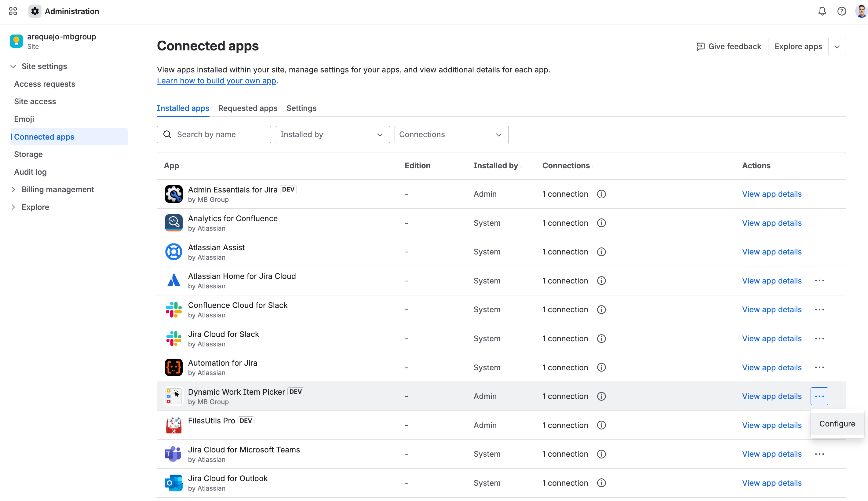Follow Learn how to build your own app link
The image size is (868, 501).
pos(216,81)
